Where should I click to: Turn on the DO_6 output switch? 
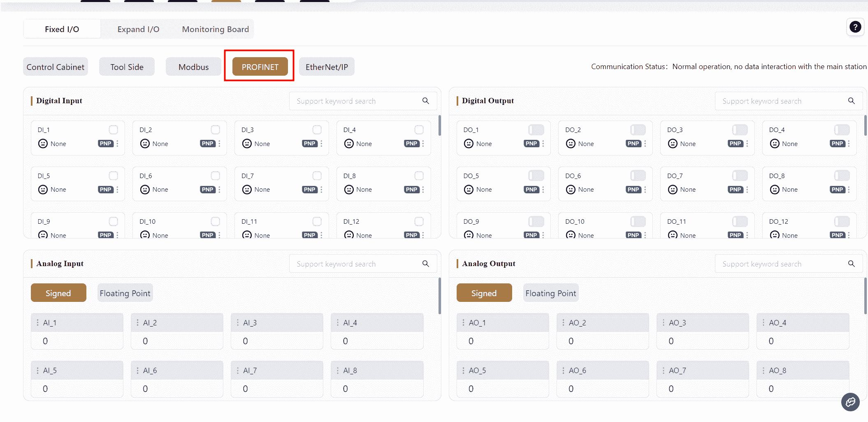point(638,176)
